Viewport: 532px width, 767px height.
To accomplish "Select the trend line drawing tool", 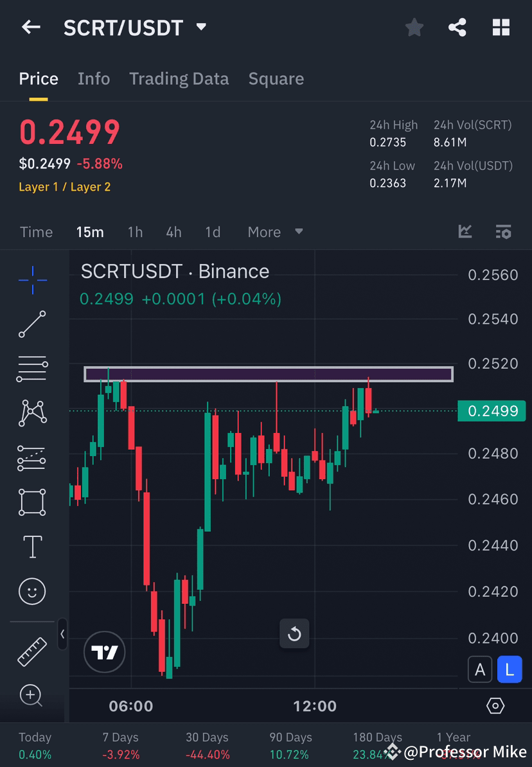I will tap(32, 324).
